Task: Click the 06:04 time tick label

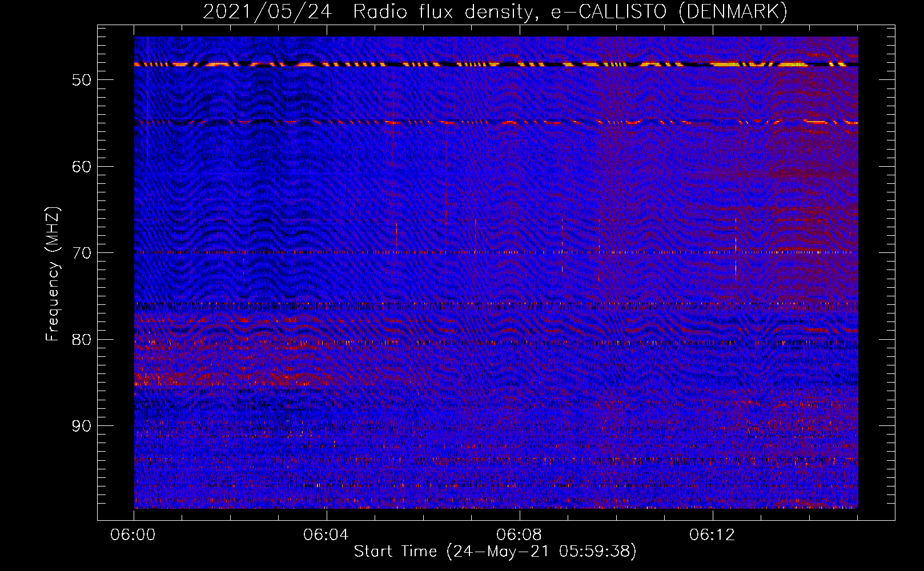Action: (326, 535)
